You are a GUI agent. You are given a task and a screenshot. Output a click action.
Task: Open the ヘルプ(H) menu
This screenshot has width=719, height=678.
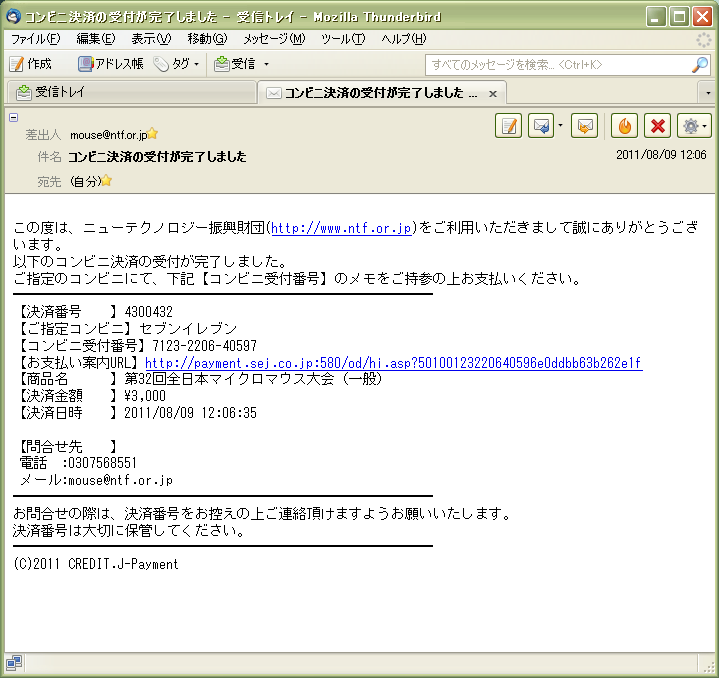404,39
